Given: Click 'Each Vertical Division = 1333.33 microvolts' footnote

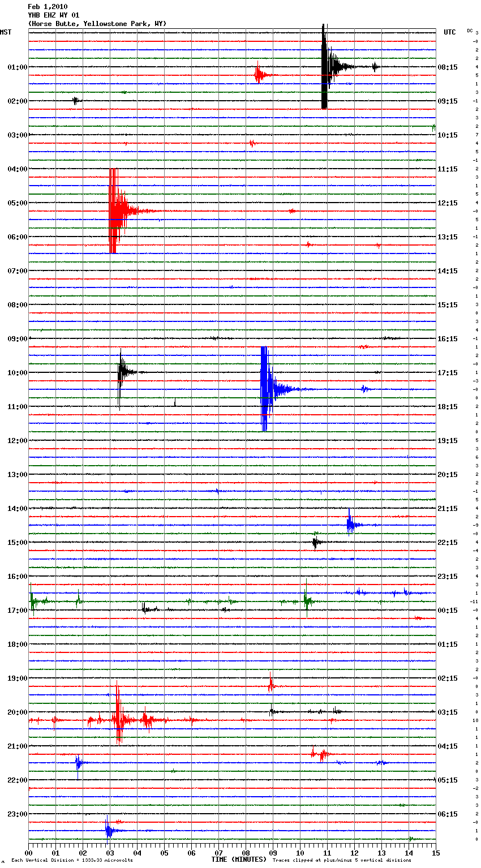Looking at the screenshot, I should [72, 861].
